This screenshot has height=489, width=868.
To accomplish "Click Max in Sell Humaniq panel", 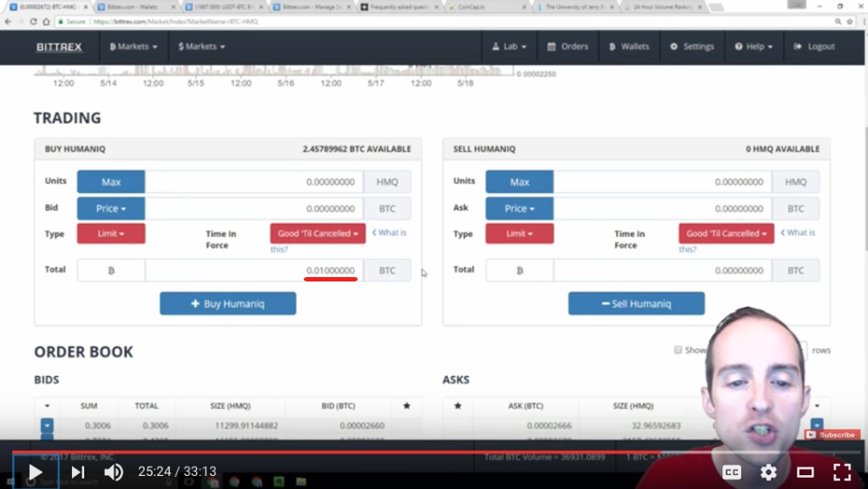I will (519, 182).
